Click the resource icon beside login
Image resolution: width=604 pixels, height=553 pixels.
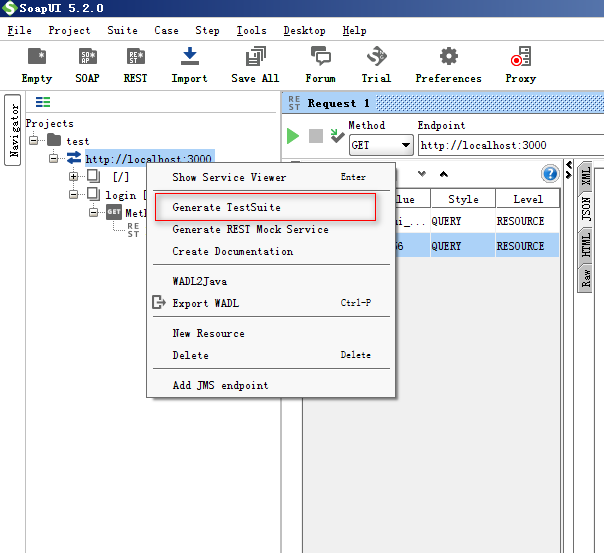pos(93,194)
